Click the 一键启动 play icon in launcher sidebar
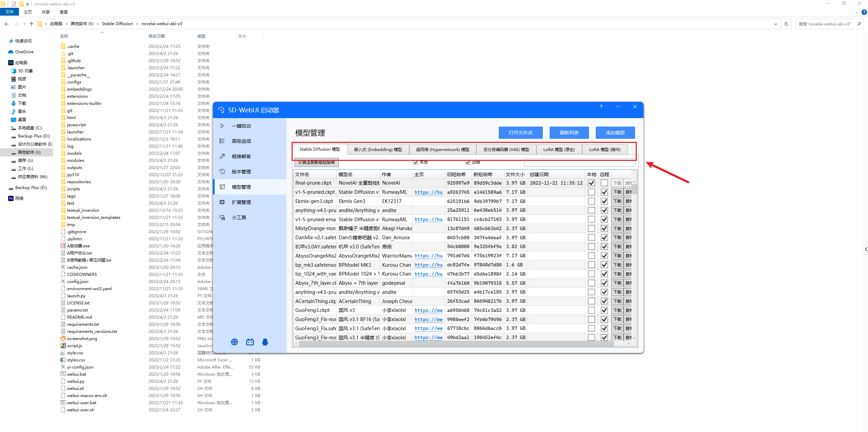868x432 pixels. pyautogui.click(x=222, y=126)
